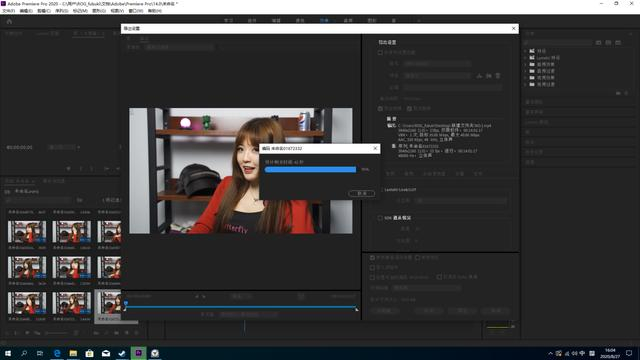The width and height of the screenshot is (640, 360).
Task: Open the 时间插值 dropdown
Action: pyautogui.click(x=427, y=288)
